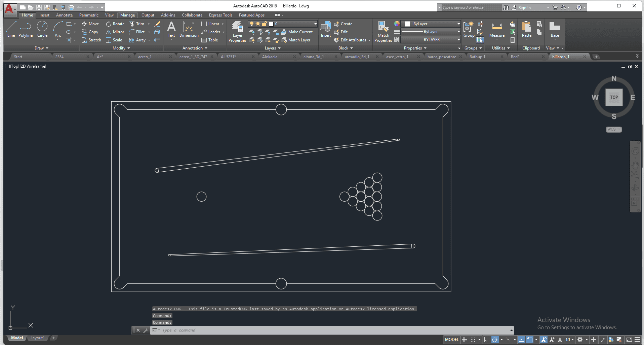This screenshot has height=345, width=644.
Task: Open the layer name dropdown
Action: click(x=315, y=24)
